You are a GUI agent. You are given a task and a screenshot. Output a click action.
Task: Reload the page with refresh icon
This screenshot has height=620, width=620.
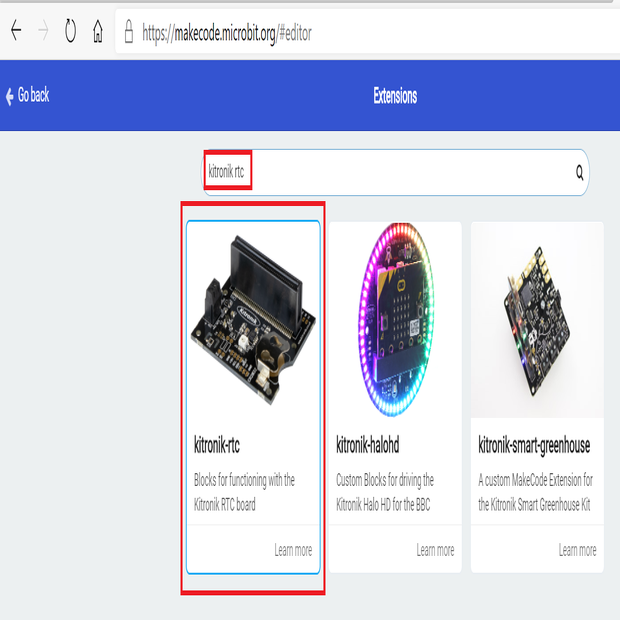click(70, 31)
